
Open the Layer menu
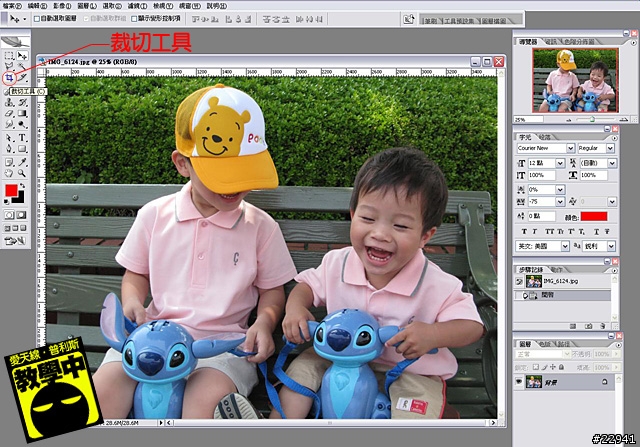(x=87, y=6)
